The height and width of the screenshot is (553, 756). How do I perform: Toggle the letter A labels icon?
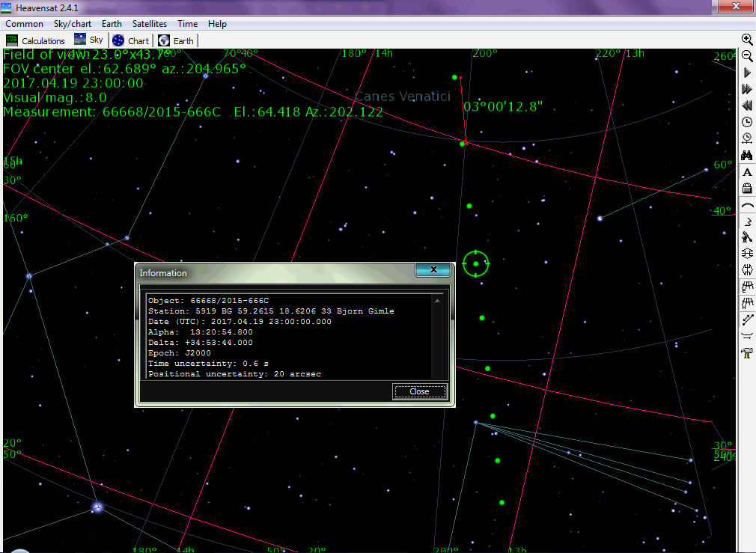pos(747,172)
